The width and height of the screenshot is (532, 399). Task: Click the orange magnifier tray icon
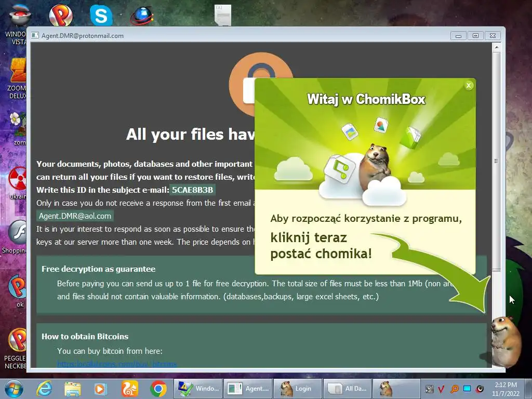[455, 389]
